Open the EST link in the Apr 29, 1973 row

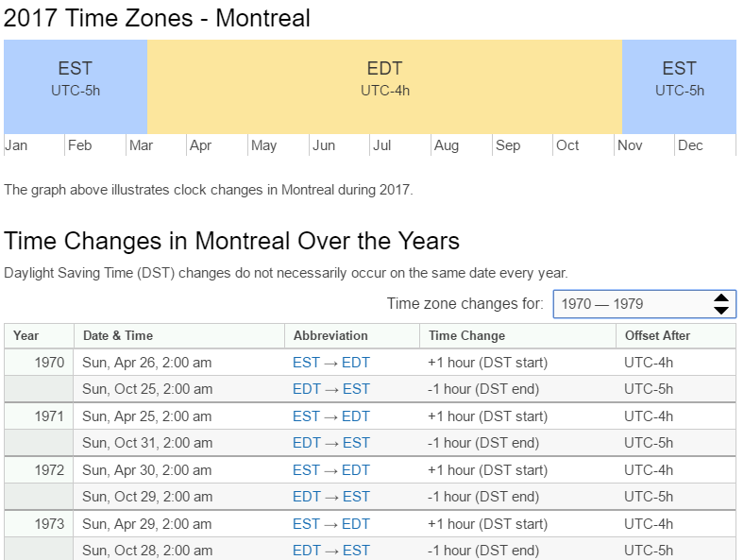306,524
